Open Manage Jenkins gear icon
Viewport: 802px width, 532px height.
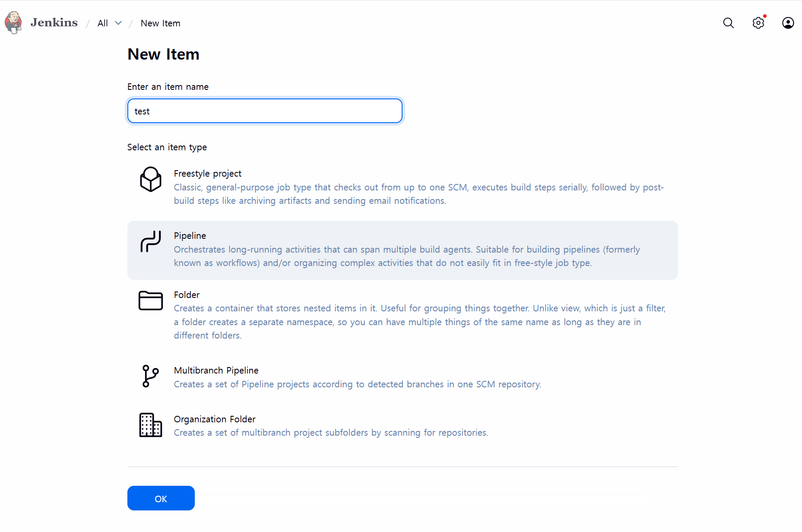coord(758,23)
